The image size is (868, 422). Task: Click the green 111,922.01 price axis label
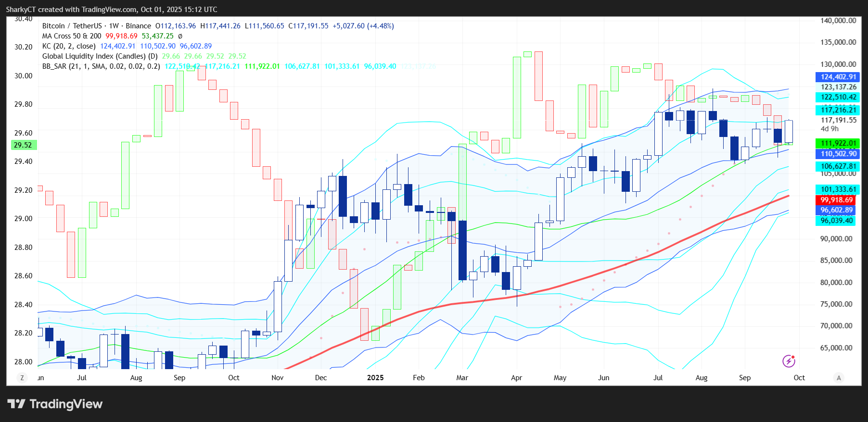(838, 143)
